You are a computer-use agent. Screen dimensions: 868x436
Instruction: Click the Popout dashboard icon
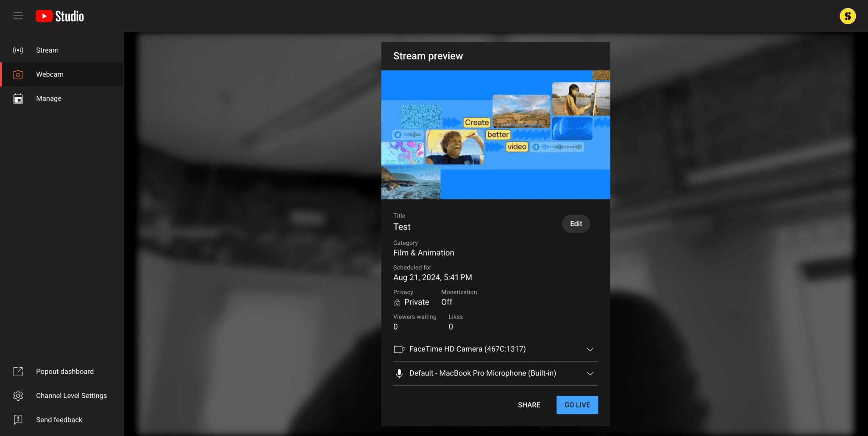coord(18,371)
